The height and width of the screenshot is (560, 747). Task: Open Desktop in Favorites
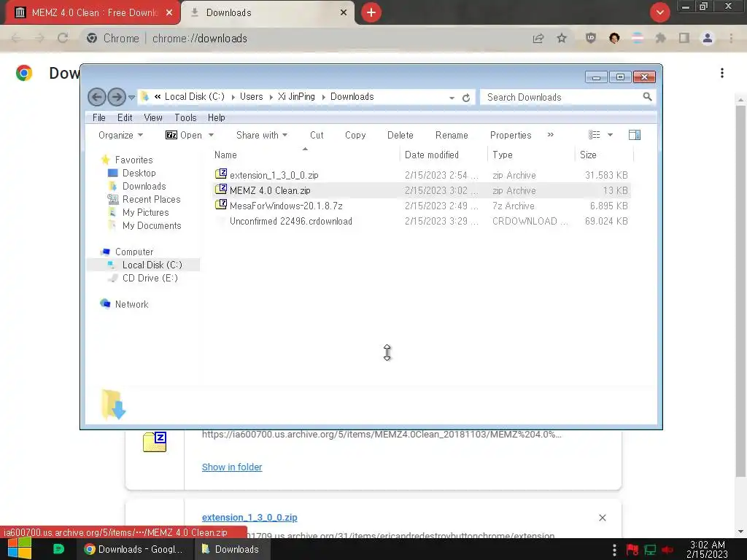[139, 173]
